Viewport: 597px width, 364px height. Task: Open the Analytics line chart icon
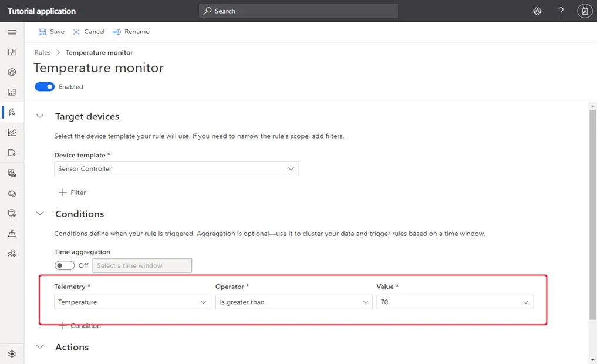point(12,132)
